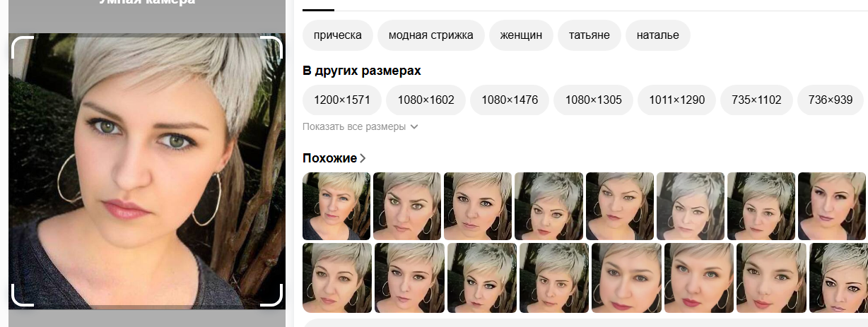Pick the 1011×1290 image size
868x327 pixels.
click(x=676, y=100)
